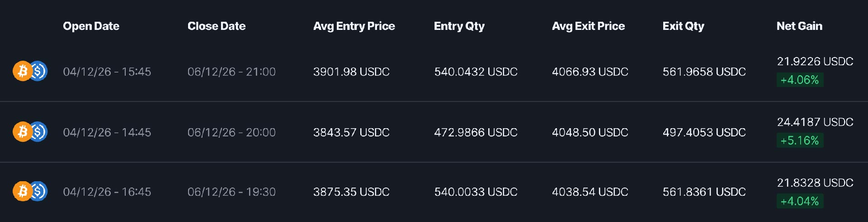Click the Entry Qty column header
Screen dimensions: 868x222
point(459,26)
